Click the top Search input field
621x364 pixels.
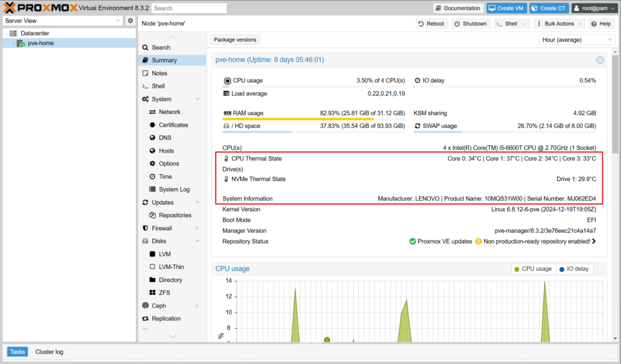click(x=189, y=8)
